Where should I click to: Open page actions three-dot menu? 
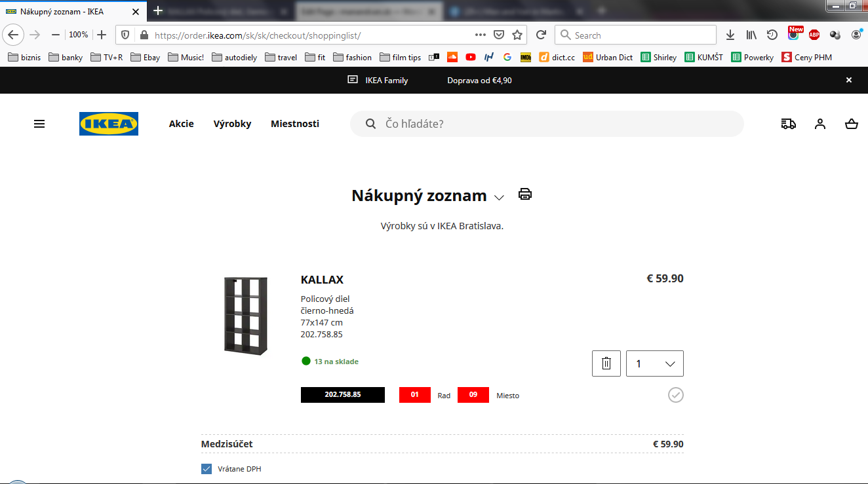(x=481, y=35)
